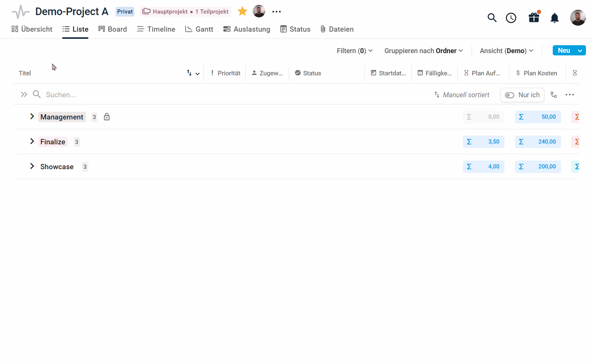
Task: Expand all rows with the double chevron icon
Action: (24, 95)
